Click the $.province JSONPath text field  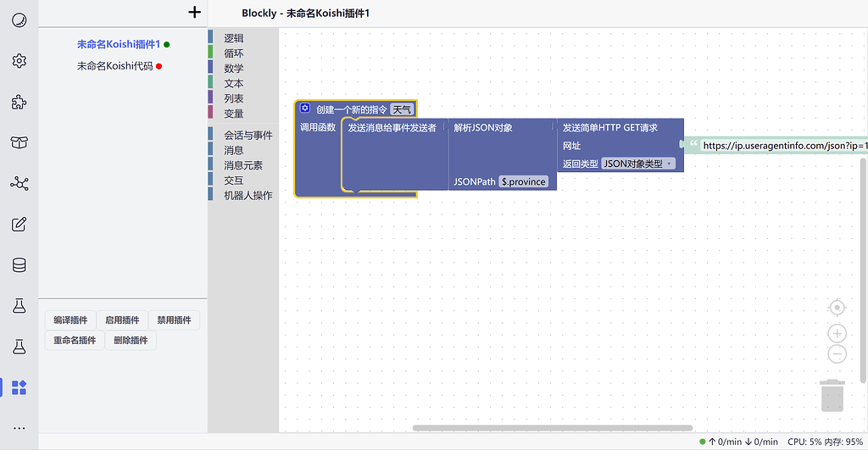click(524, 182)
